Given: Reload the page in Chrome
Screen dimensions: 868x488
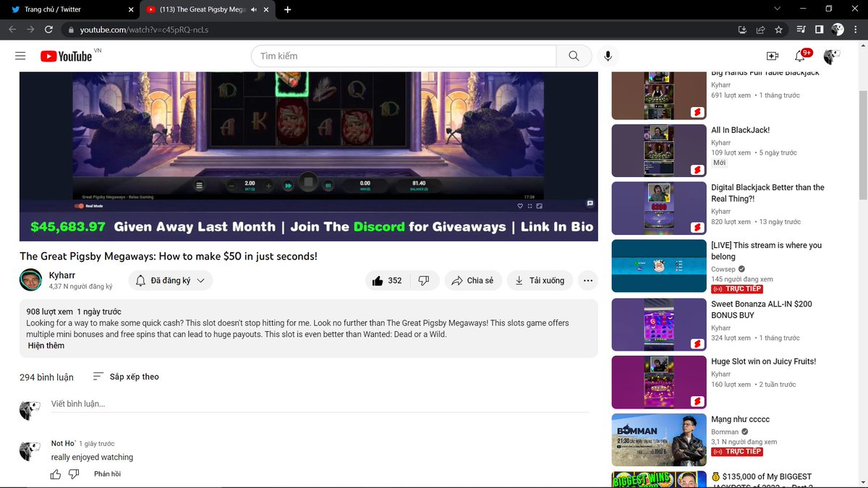Looking at the screenshot, I should pyautogui.click(x=48, y=30).
